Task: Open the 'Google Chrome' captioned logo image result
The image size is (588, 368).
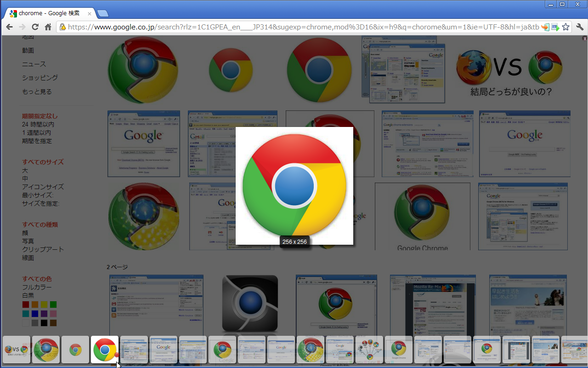Action: coord(423,217)
